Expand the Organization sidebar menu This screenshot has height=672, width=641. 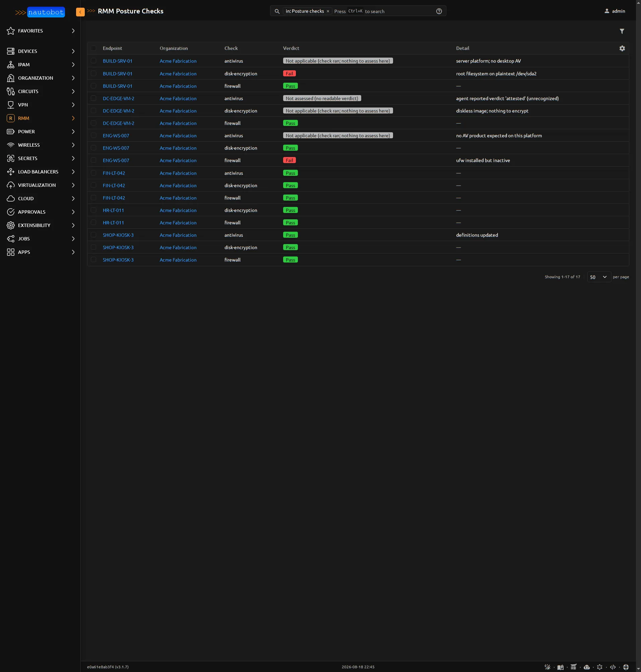[x=40, y=78]
